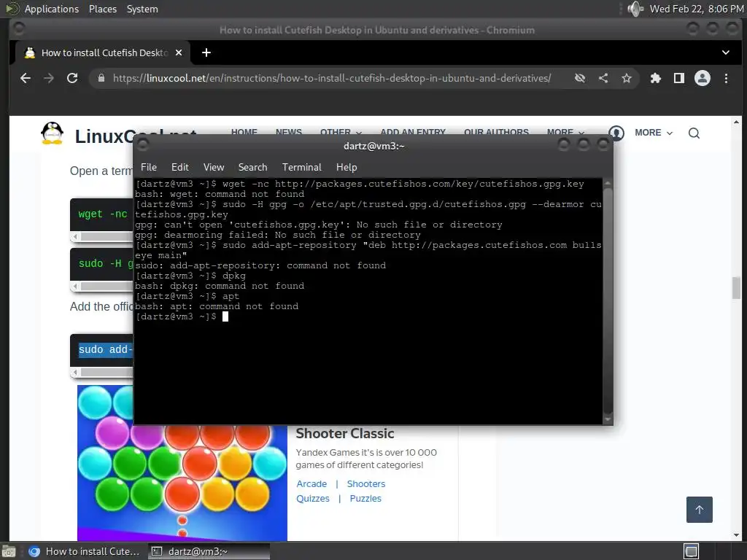Open the System menu in top panel
The image size is (747, 560).
[142, 9]
